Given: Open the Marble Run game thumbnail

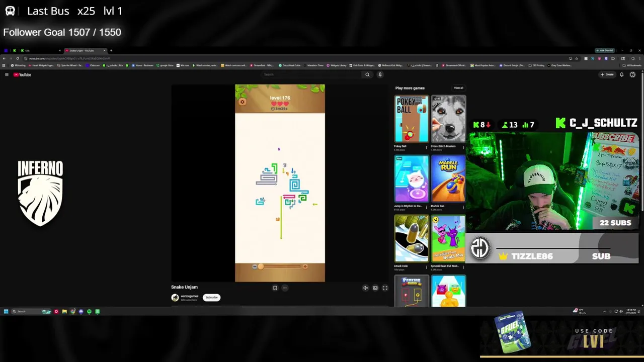Looking at the screenshot, I should coord(448,178).
